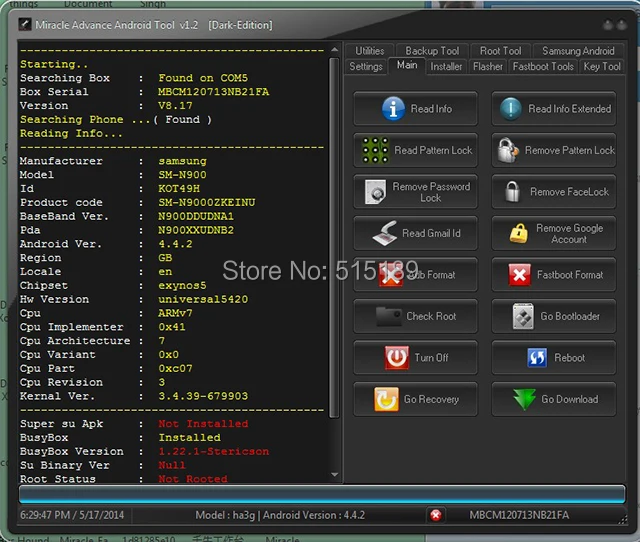Click the red X Fastboot Format icon
The image size is (640, 542).
click(x=519, y=275)
